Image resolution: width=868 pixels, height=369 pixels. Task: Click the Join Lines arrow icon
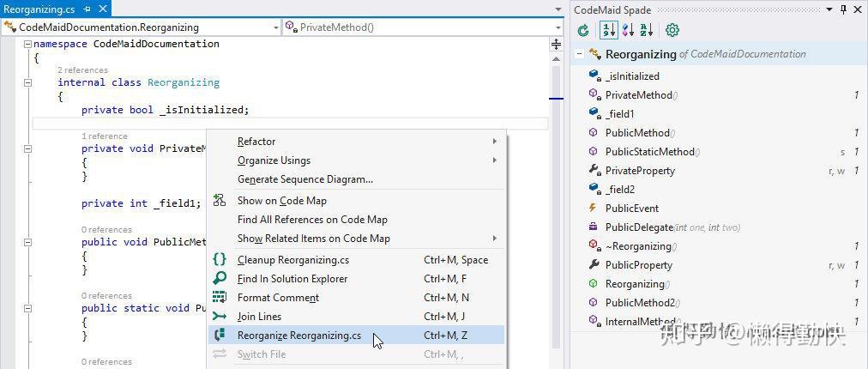tap(220, 317)
